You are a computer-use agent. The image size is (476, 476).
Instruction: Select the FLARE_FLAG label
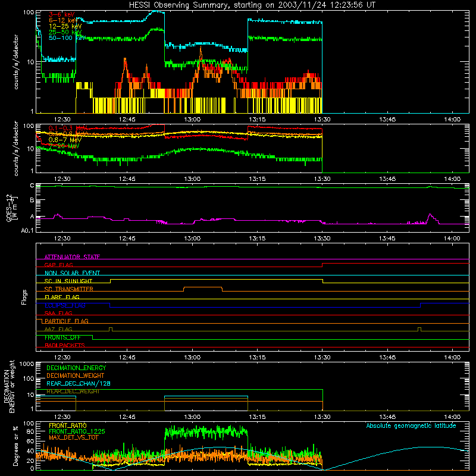[62, 297]
